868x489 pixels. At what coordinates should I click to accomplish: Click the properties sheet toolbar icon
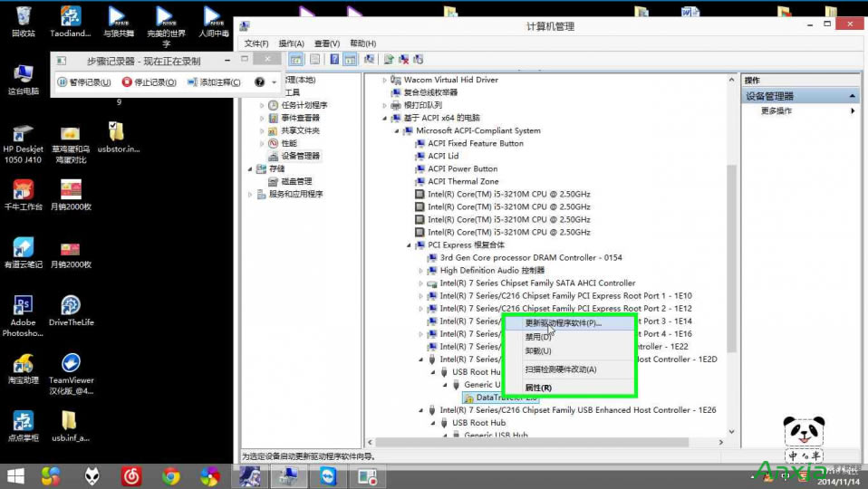(315, 60)
